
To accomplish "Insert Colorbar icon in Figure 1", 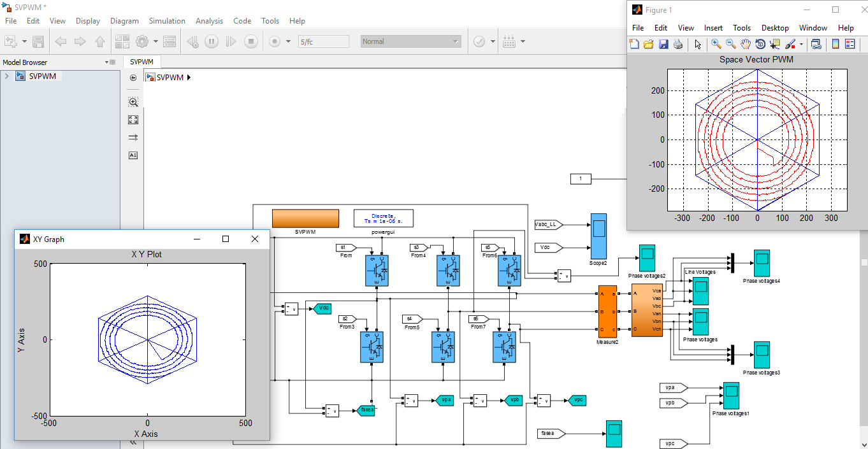I will click(x=835, y=44).
